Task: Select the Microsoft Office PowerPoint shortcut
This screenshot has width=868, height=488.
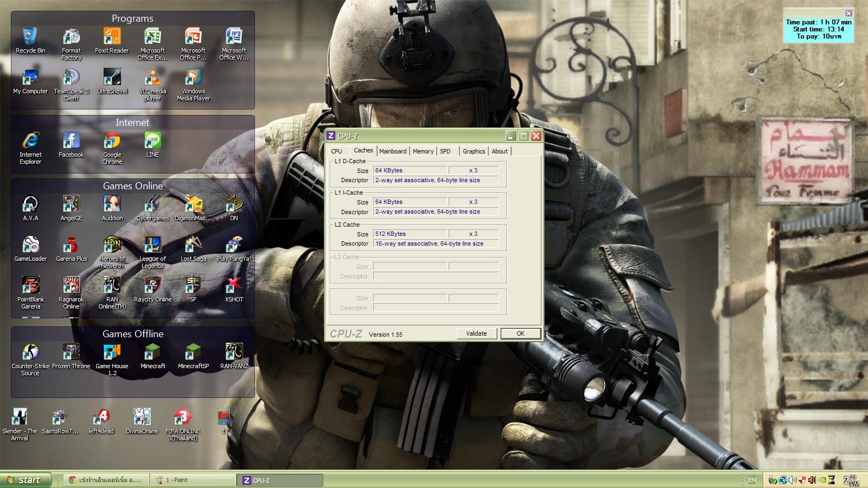Action: pos(193,44)
